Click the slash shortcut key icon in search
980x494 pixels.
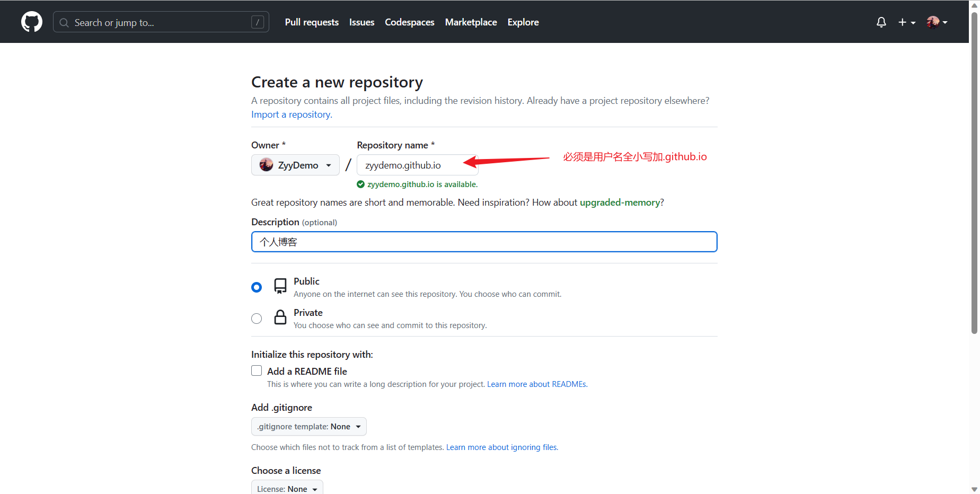(x=258, y=22)
